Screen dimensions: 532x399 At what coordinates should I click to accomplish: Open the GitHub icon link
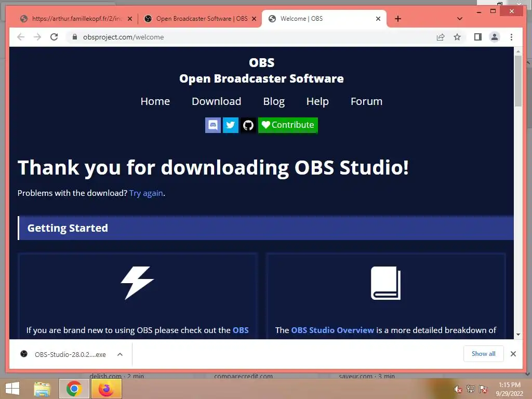point(248,125)
